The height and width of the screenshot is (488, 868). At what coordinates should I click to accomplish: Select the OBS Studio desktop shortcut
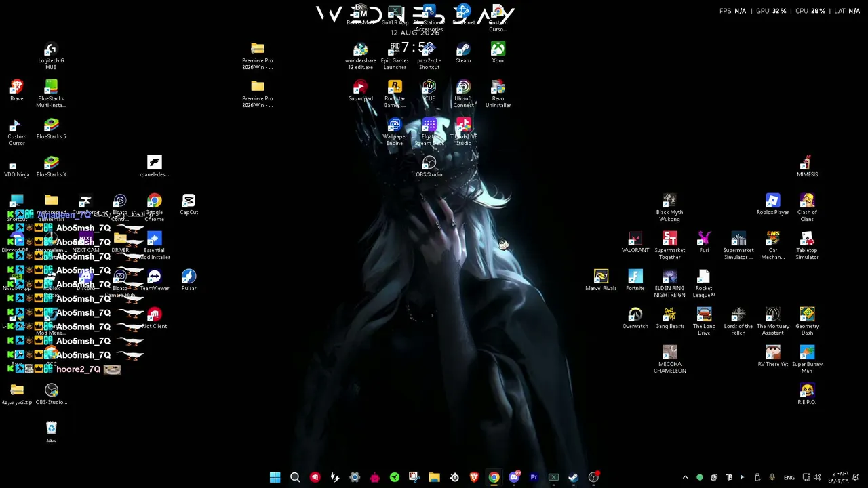coord(429,167)
